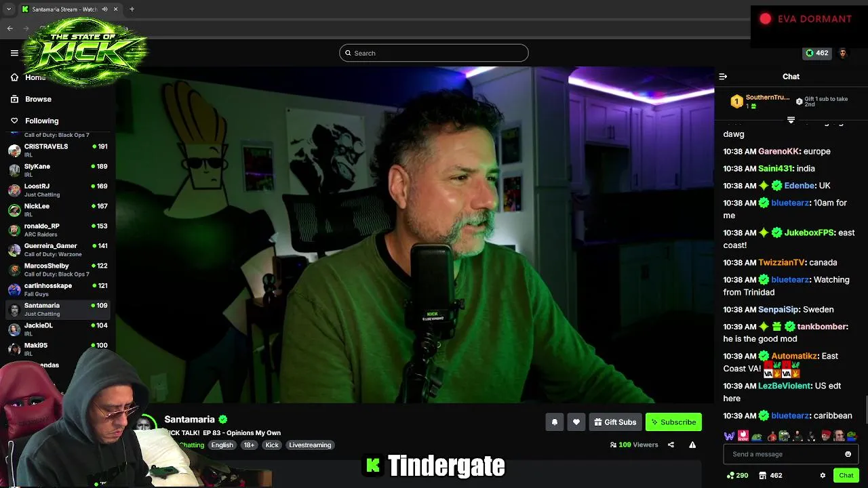Click the English language tag
The height and width of the screenshot is (488, 868).
pos(222,445)
